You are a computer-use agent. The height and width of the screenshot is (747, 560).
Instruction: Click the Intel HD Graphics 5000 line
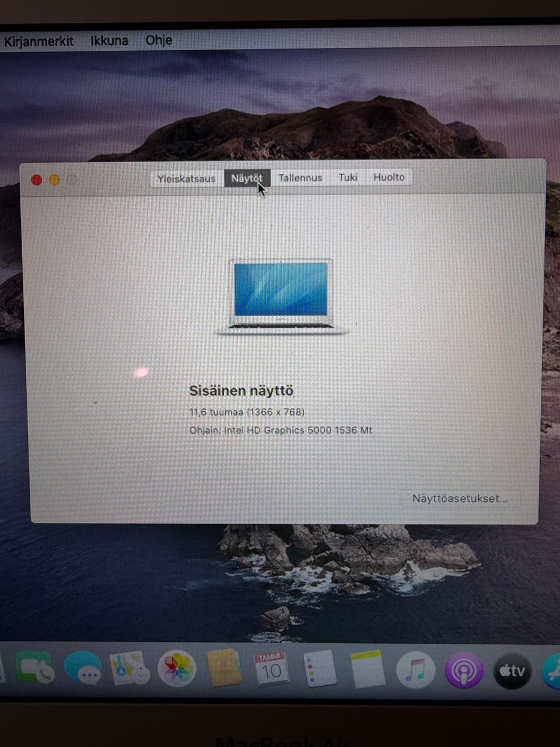(x=281, y=430)
